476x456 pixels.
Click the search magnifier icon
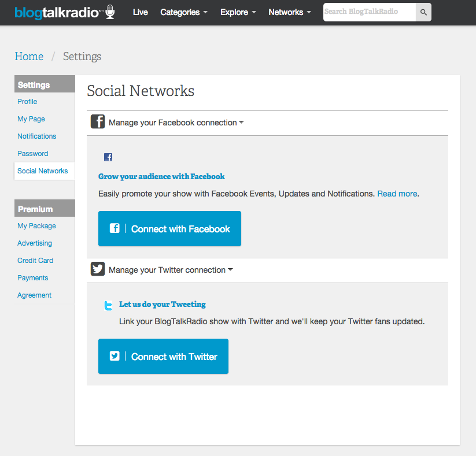click(423, 12)
